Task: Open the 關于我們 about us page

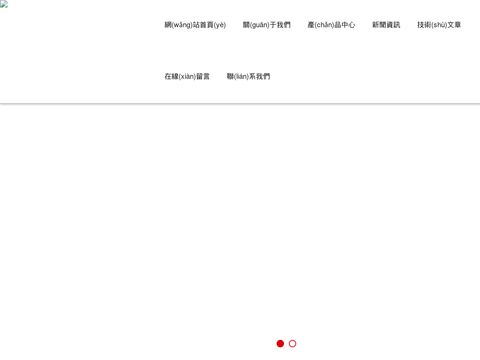Action: click(x=267, y=25)
